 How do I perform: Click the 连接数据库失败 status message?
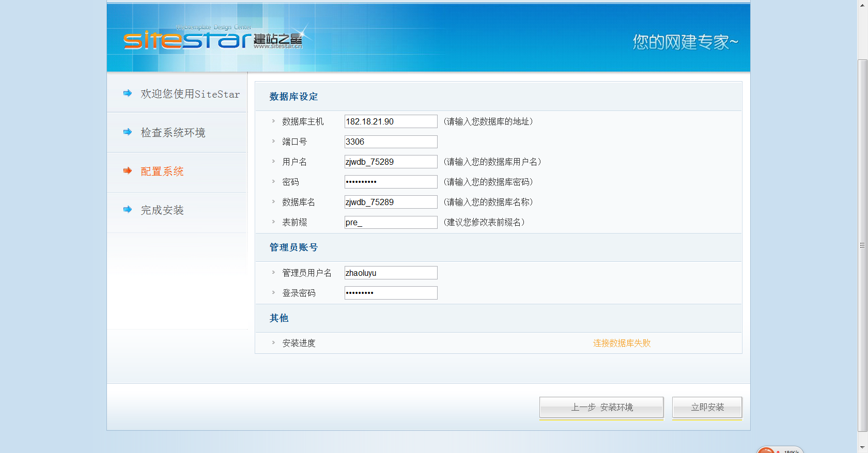click(x=622, y=343)
